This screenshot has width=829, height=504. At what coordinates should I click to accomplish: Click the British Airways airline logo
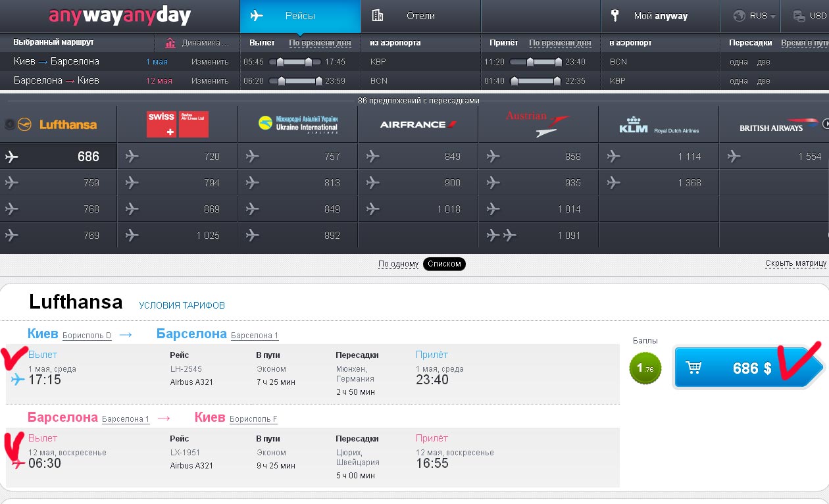click(780, 125)
